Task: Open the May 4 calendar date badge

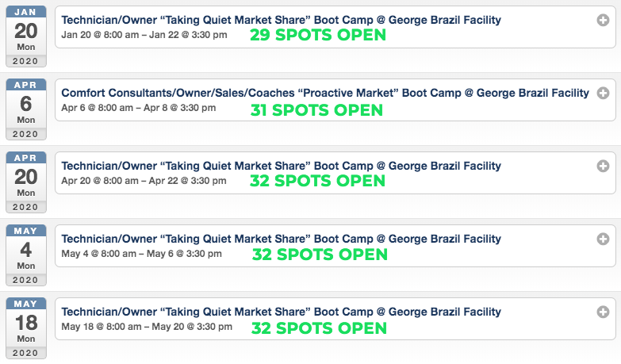Action: click(x=25, y=255)
